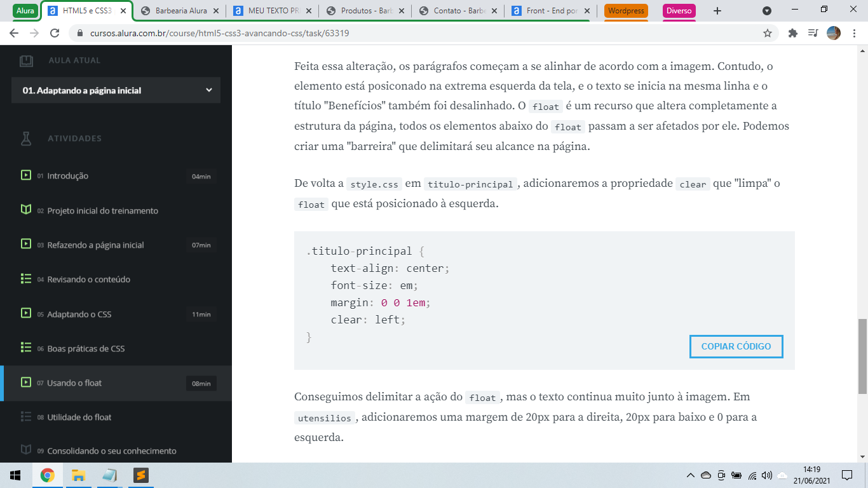Click the Aula Atual book icon

[x=25, y=60]
